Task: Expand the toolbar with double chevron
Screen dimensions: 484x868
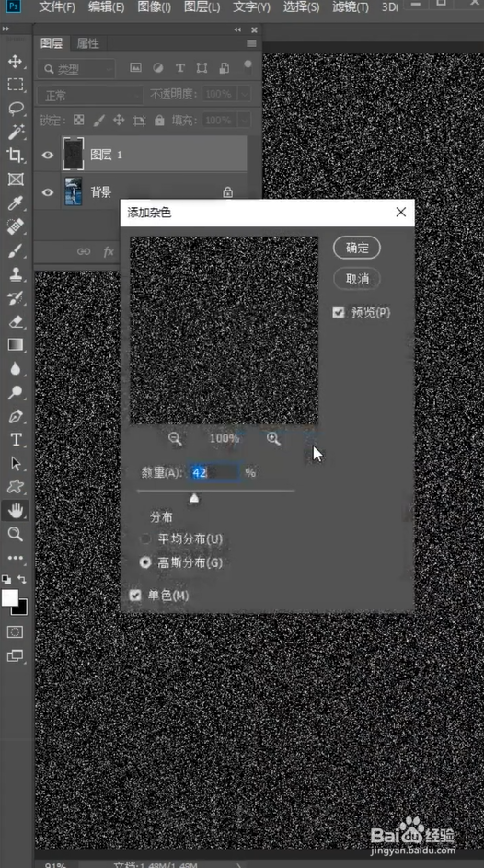Action: (6, 29)
